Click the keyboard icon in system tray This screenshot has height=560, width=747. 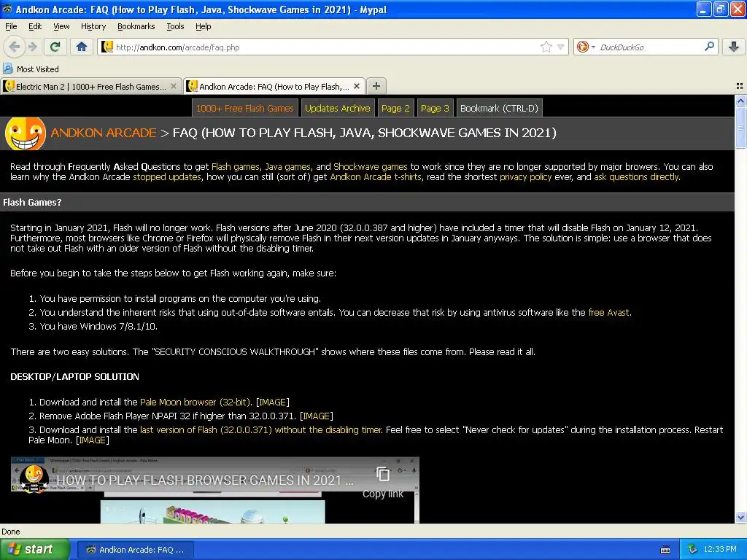pyautogui.click(x=665, y=550)
